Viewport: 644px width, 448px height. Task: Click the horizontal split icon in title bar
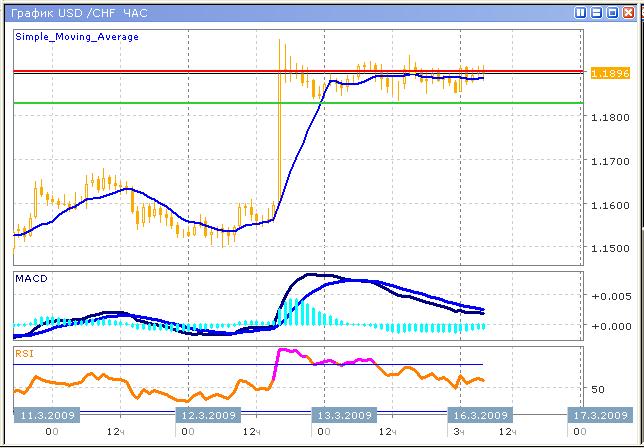pyautogui.click(x=598, y=13)
